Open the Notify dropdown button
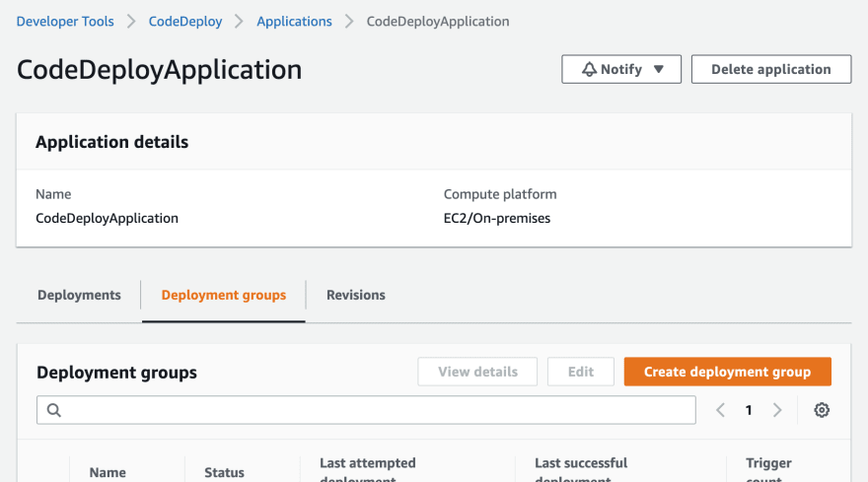This screenshot has height=482, width=868. click(x=621, y=69)
